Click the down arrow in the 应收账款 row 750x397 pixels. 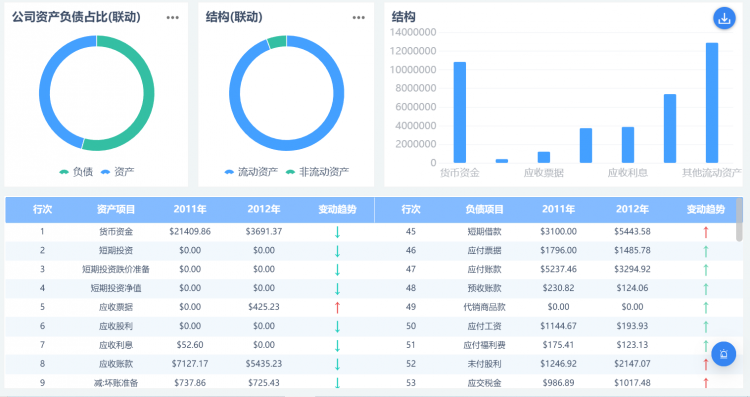tap(337, 364)
